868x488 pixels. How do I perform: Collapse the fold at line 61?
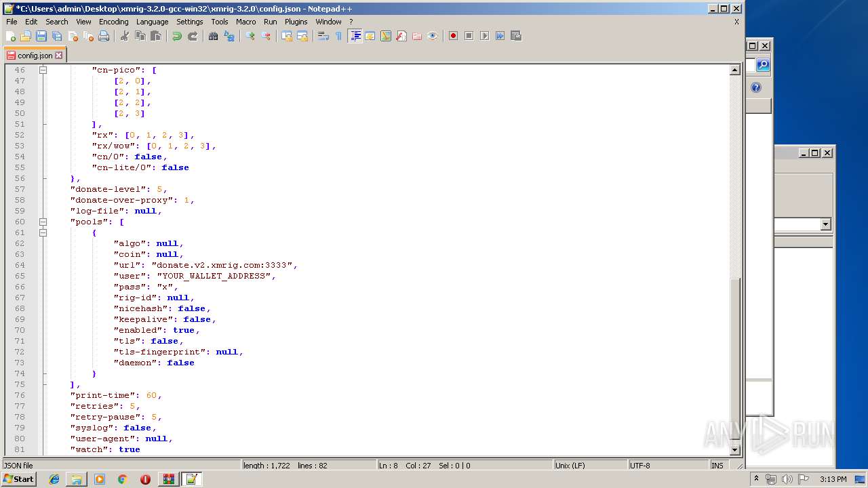pos(43,232)
